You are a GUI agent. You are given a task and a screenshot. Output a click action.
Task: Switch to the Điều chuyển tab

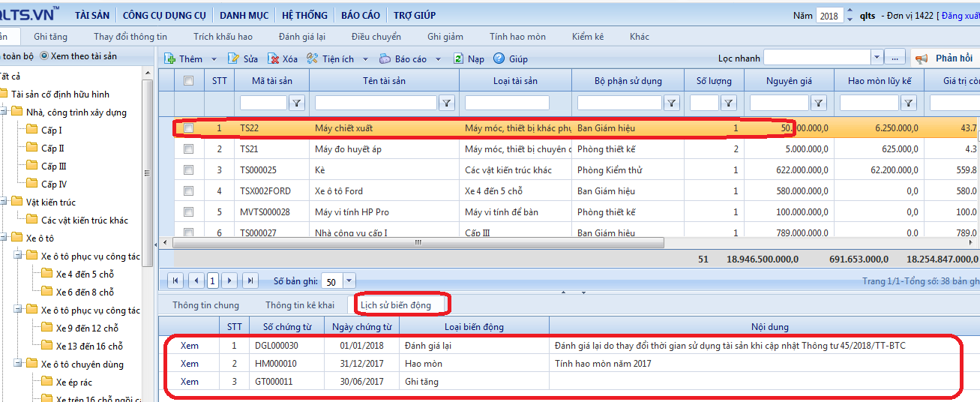(x=376, y=37)
